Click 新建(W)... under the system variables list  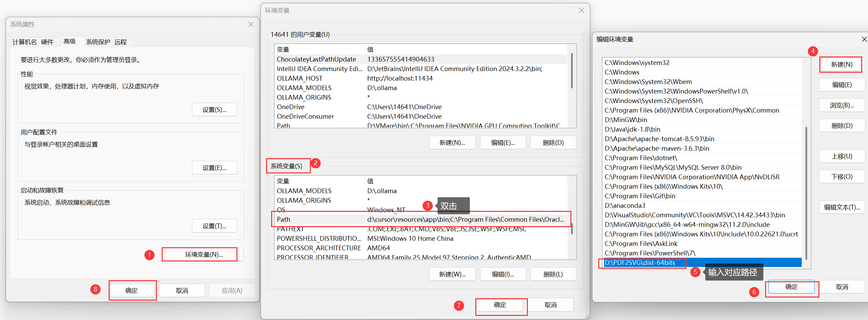(452, 274)
